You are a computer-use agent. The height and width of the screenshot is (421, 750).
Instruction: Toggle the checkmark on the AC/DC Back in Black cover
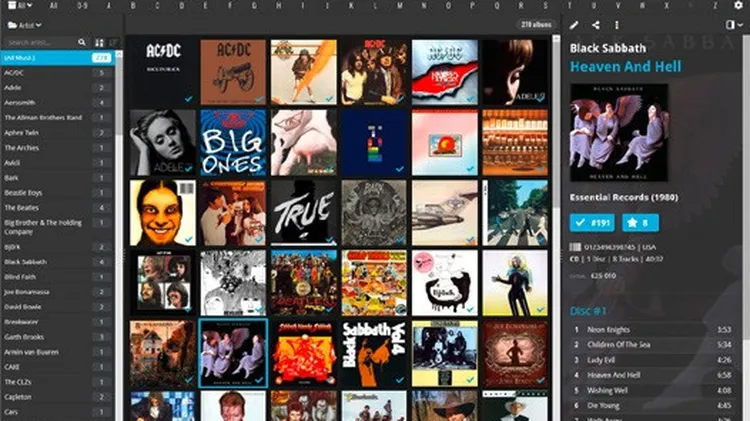188,99
